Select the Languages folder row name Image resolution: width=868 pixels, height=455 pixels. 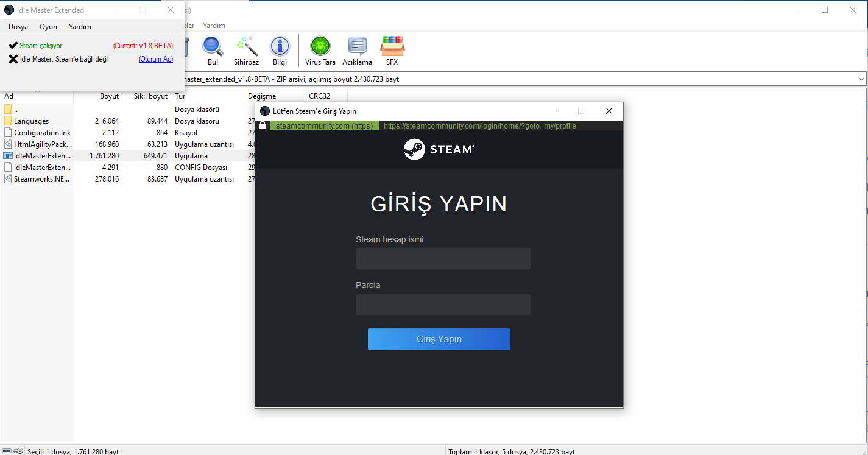(x=32, y=121)
